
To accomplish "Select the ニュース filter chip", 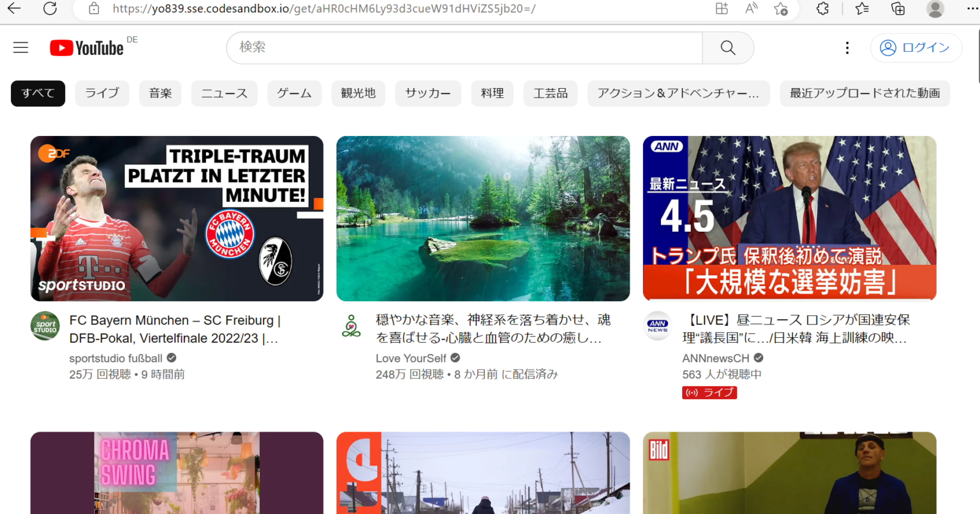I will point(224,93).
